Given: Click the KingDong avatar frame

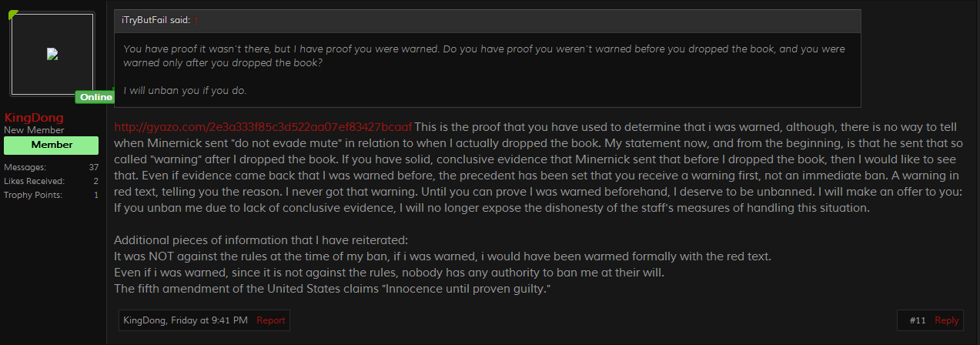Looking at the screenshot, I should point(52,54).
